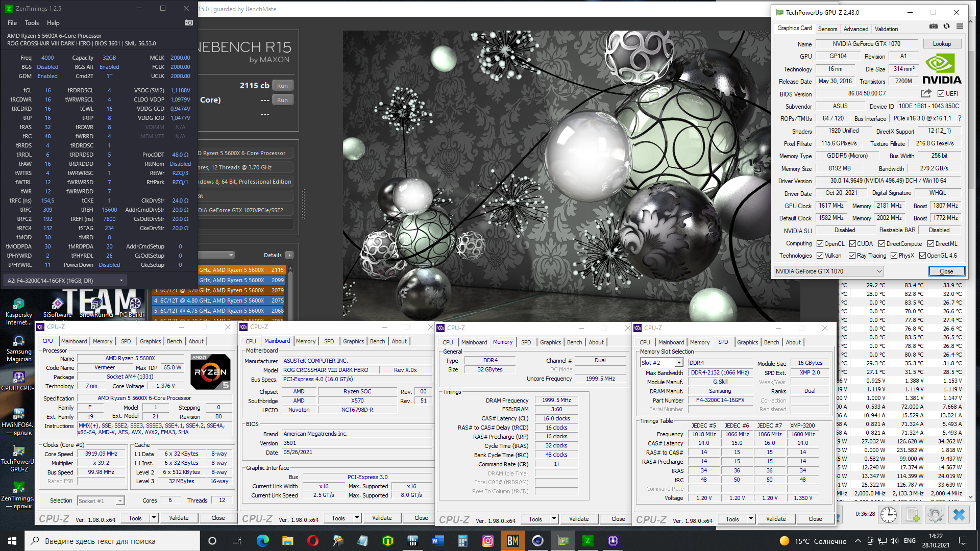Expand Cinebench Details arrow
980x551 pixels.
(x=289, y=255)
